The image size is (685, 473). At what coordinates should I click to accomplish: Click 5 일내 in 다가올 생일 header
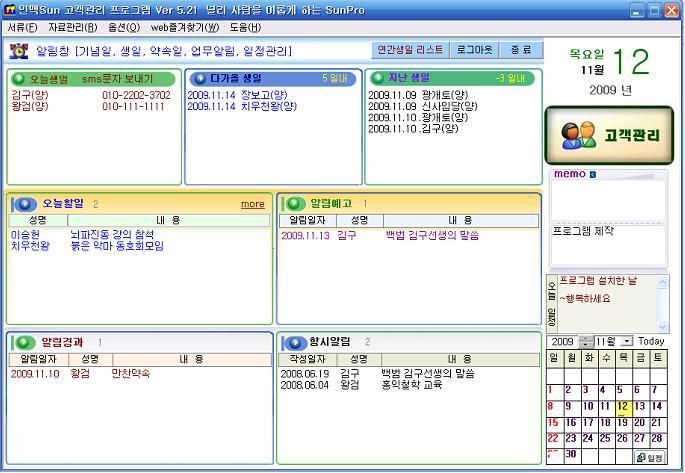(x=335, y=79)
